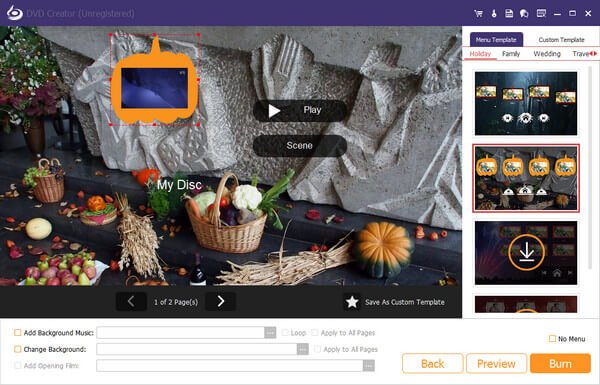
Task: Click the Play button on the DVD menu
Action: coord(300,111)
